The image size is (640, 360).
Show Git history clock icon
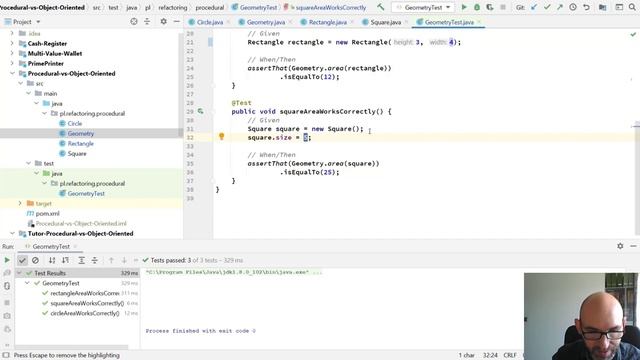(573, 7)
